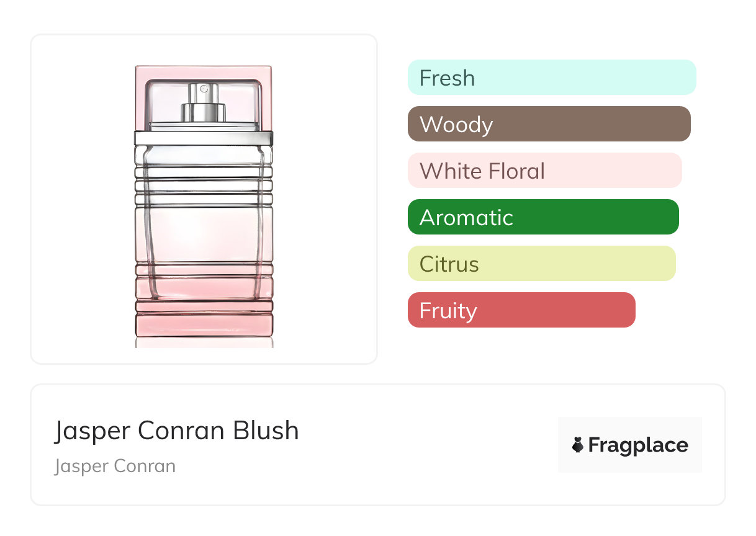The height and width of the screenshot is (536, 756).
Task: Click the Woody label text
Action: click(456, 125)
